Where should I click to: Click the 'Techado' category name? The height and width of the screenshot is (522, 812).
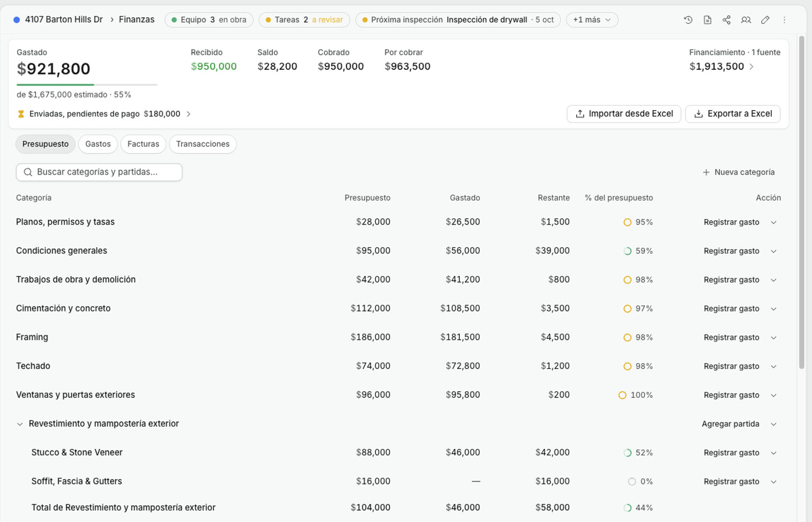click(x=33, y=366)
